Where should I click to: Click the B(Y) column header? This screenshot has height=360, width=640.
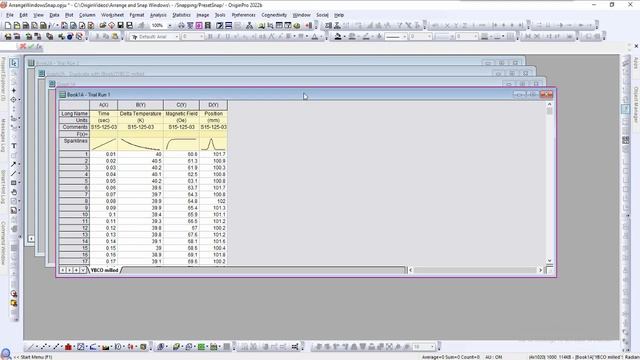point(140,105)
